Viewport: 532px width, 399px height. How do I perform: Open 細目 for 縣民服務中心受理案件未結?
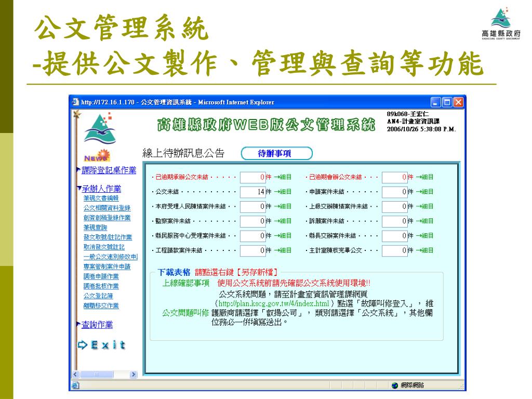pos(283,236)
